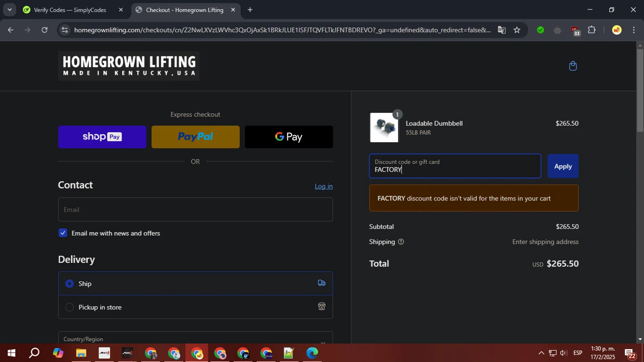View site information icon in the address bar
The image size is (644, 362).
pyautogui.click(x=65, y=30)
